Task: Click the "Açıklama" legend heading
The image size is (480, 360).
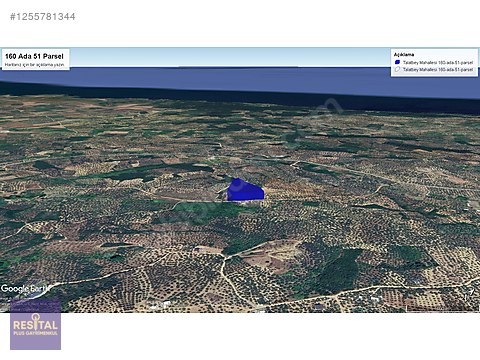Action: tap(404, 55)
